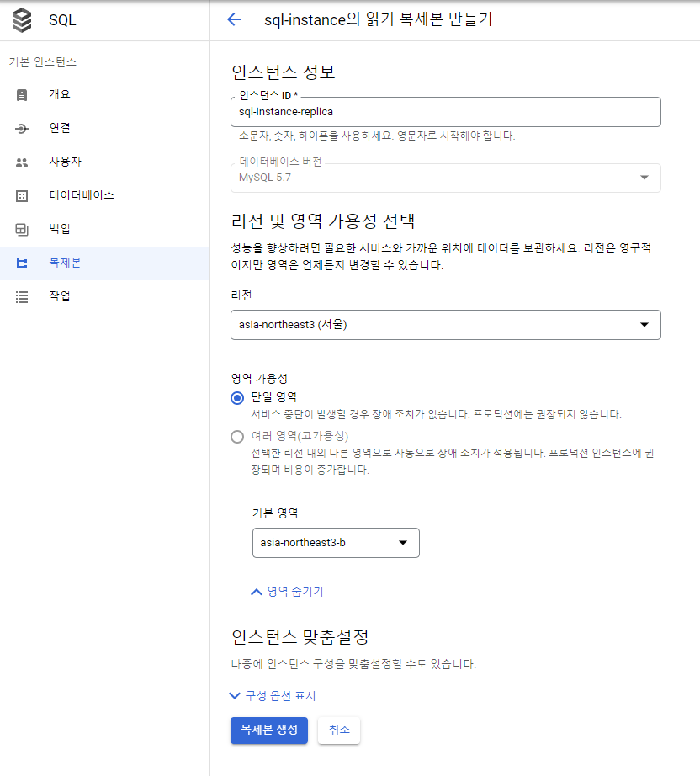Screen dimensions: 700x776
Task: Focus the 인스턴스 ID input field
Action: pyautogui.click(x=446, y=112)
